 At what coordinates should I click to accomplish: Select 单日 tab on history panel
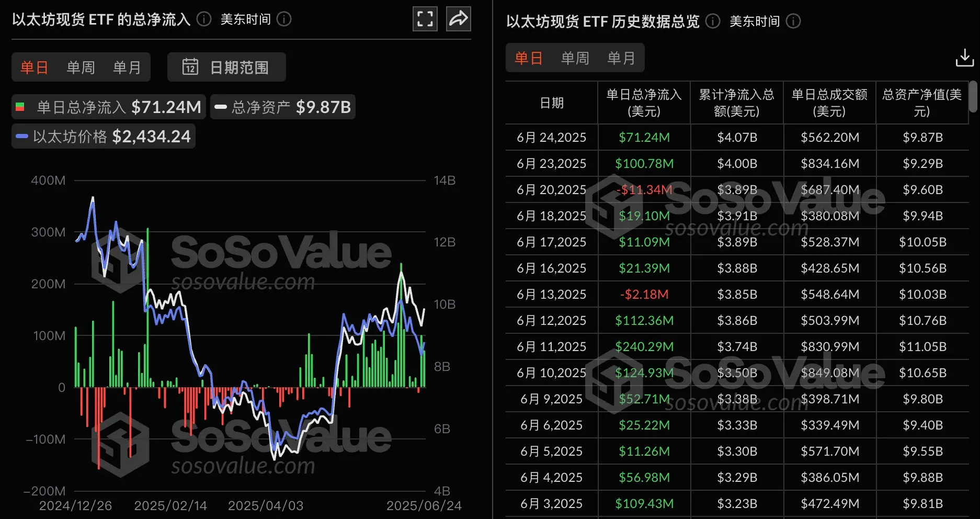point(528,58)
